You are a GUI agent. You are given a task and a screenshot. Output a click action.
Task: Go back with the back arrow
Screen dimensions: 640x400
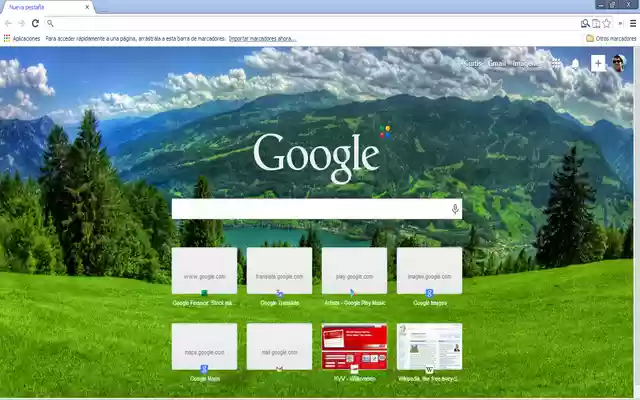(8, 23)
